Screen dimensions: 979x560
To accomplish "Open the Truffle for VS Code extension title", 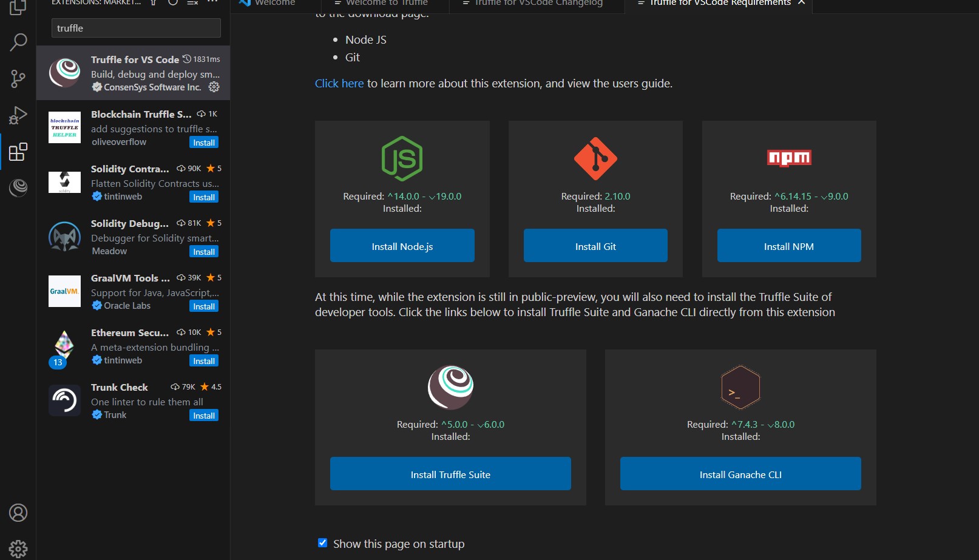I will [135, 59].
